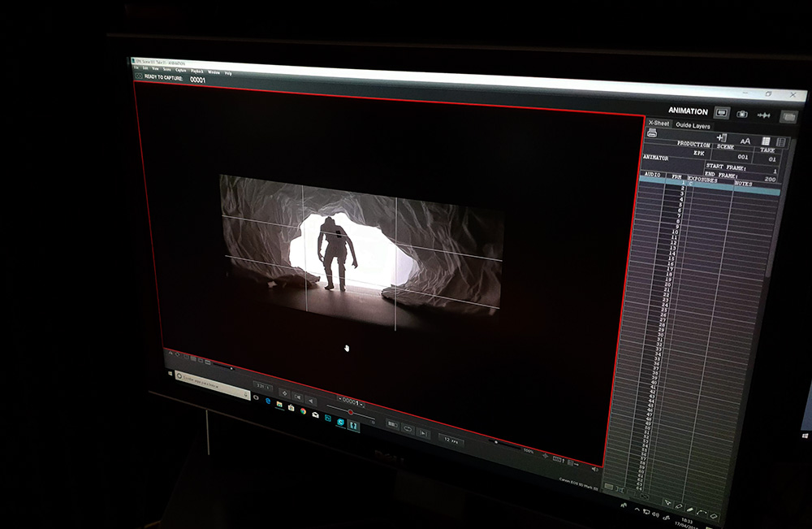The width and height of the screenshot is (812, 529).
Task: Select the X-Sheet columns layout icon
Action: (x=781, y=142)
